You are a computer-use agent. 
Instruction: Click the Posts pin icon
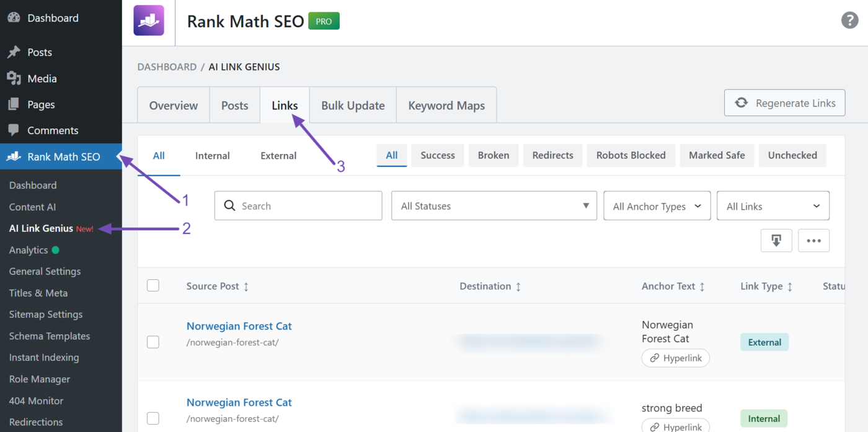14,52
